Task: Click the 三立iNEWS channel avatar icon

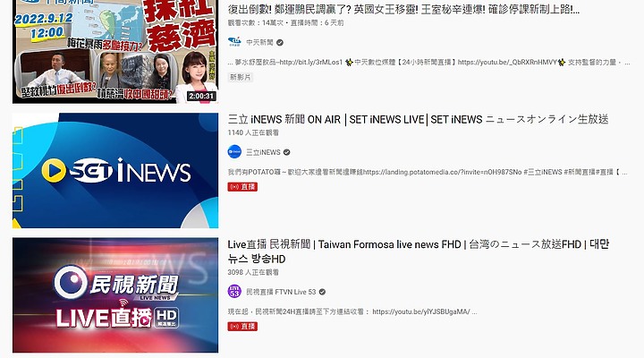Action: [234, 152]
